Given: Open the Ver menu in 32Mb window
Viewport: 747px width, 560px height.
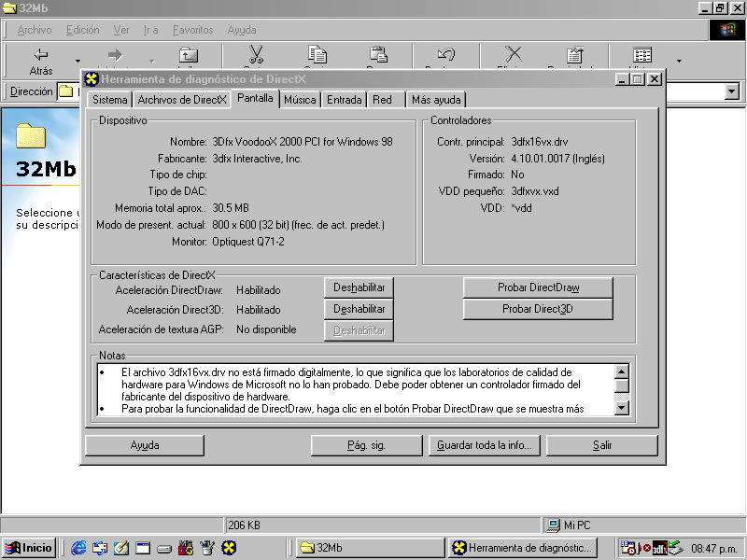Looking at the screenshot, I should pyautogui.click(x=121, y=30).
